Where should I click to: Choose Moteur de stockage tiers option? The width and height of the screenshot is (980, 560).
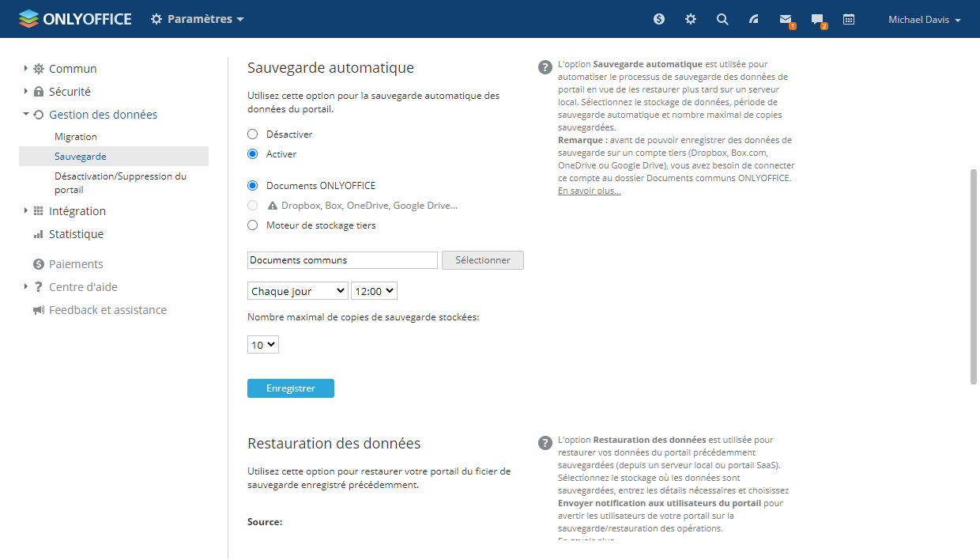(x=253, y=225)
